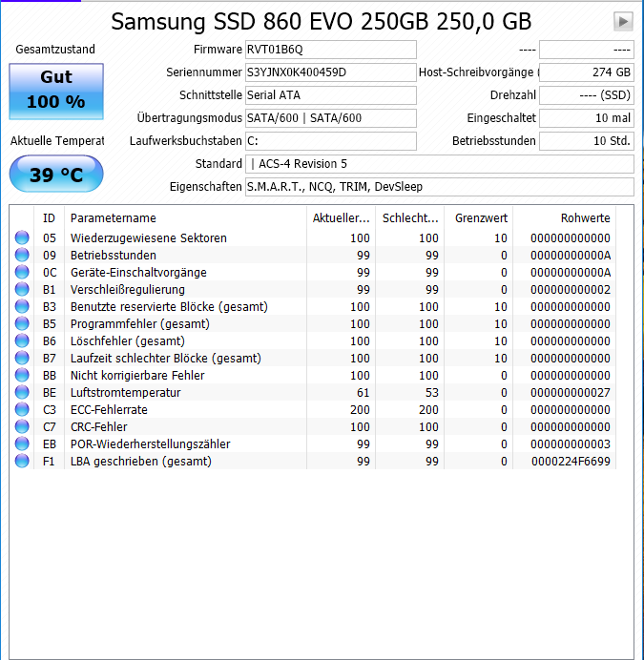Click the Übertragungsmodus field SATA/600
The height and width of the screenshot is (660, 644).
point(331,118)
